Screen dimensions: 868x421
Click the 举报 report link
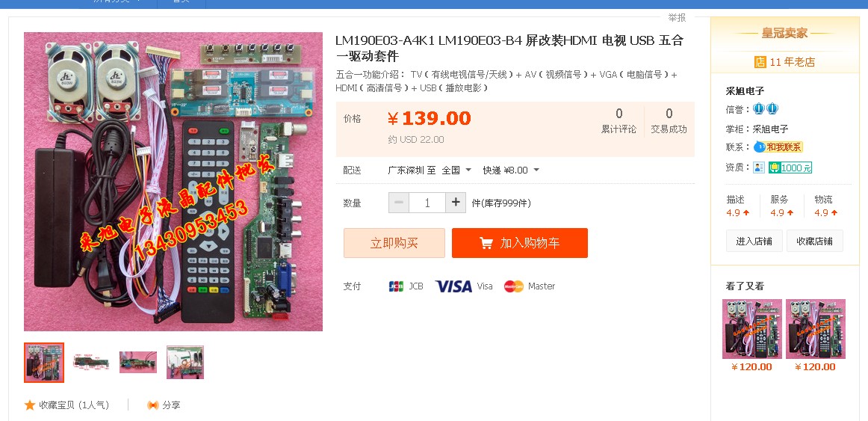point(677,18)
